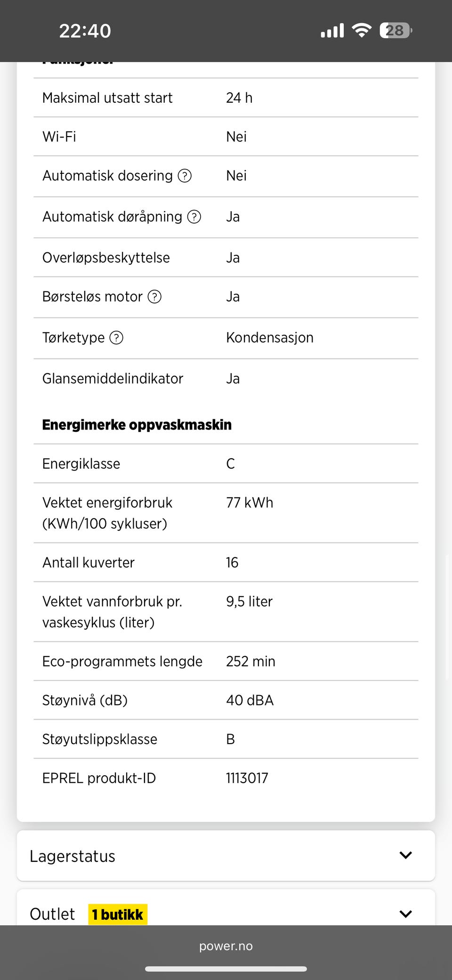Tap the home indicator bar
This screenshot has width=452, height=980.
point(226,969)
